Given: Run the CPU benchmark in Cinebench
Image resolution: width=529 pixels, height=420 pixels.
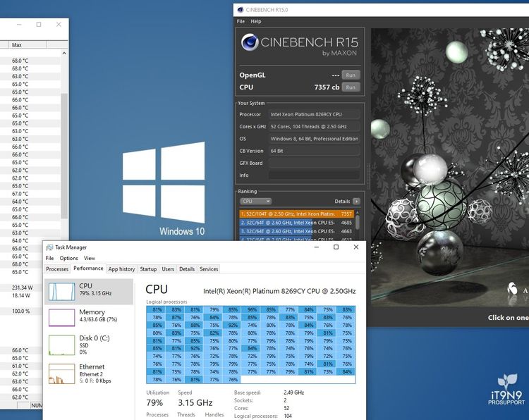Looking at the screenshot, I should point(351,87).
